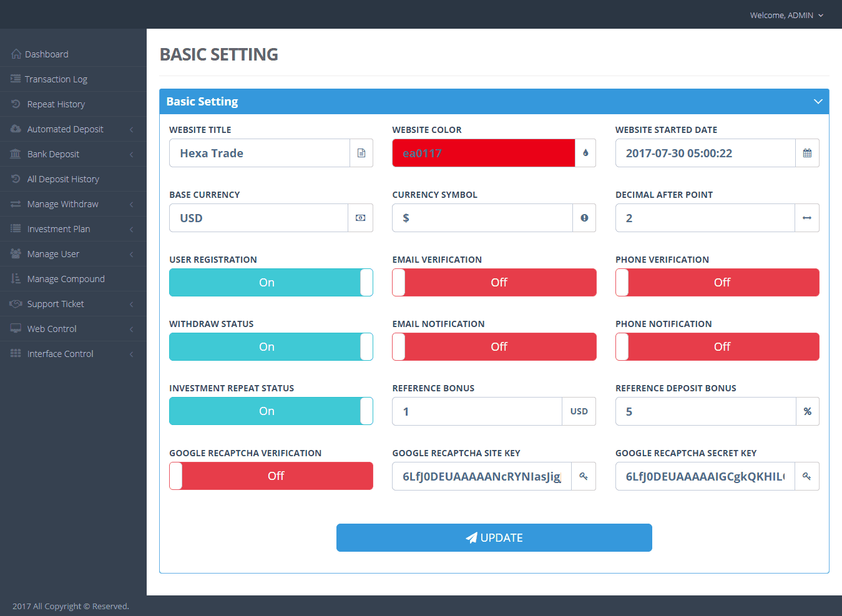Click the red ea0117 website color field

tap(483, 153)
